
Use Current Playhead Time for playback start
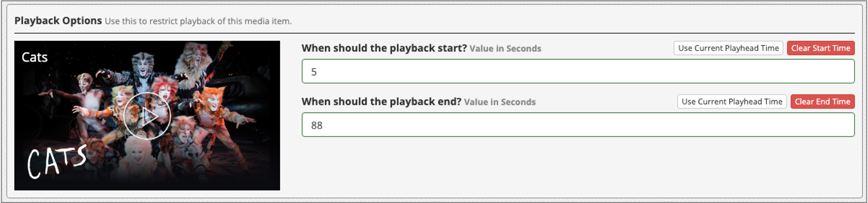pos(728,48)
